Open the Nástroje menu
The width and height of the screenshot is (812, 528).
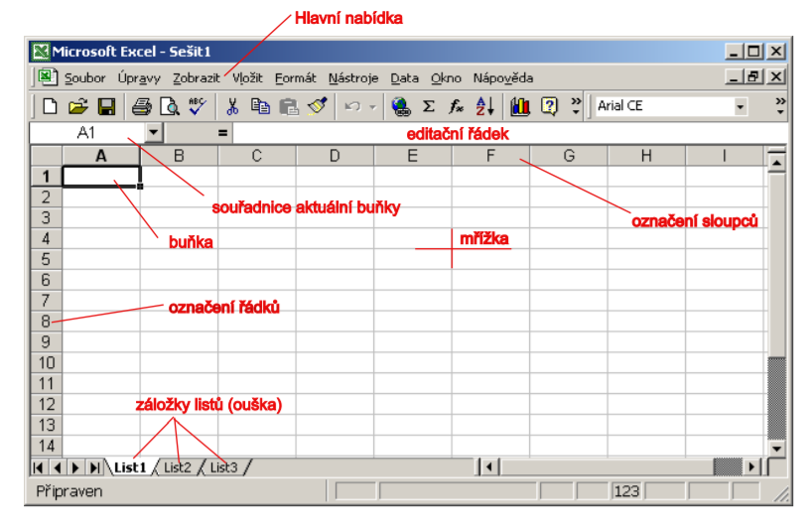pos(353,78)
